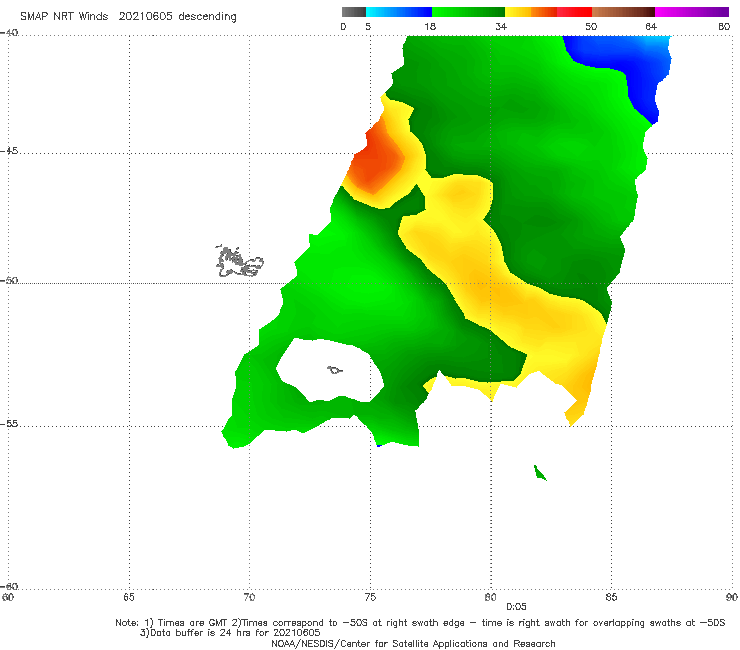Click the '75' longitude axis label
Screen dimensions: 740x650
pos(370,597)
